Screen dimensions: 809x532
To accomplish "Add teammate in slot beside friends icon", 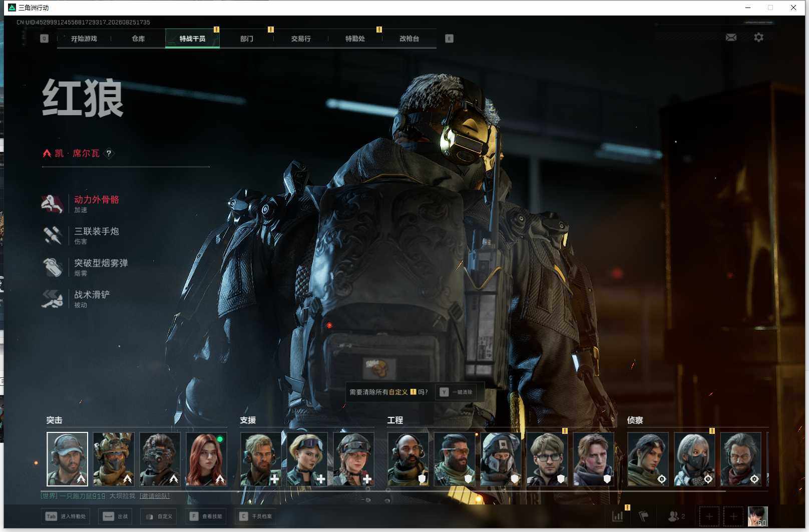I will [x=709, y=516].
